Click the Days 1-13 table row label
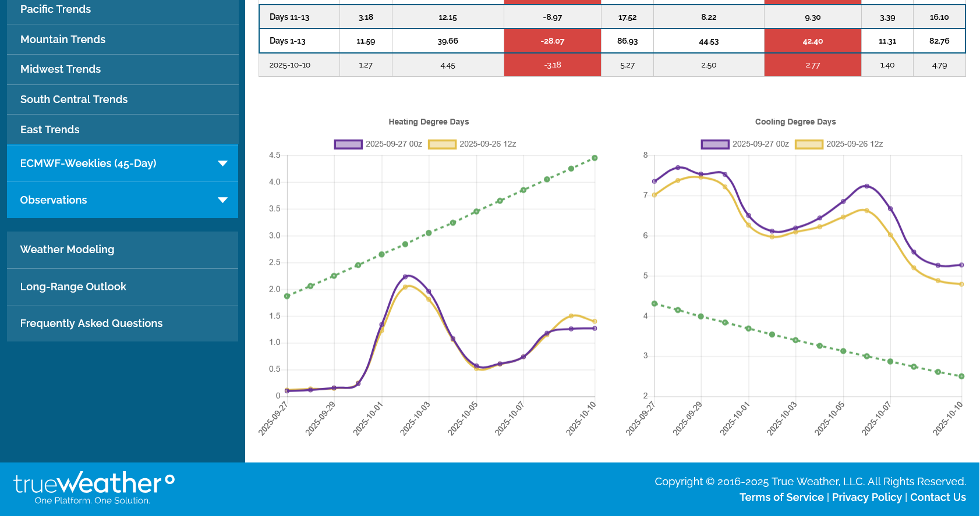 (x=288, y=41)
